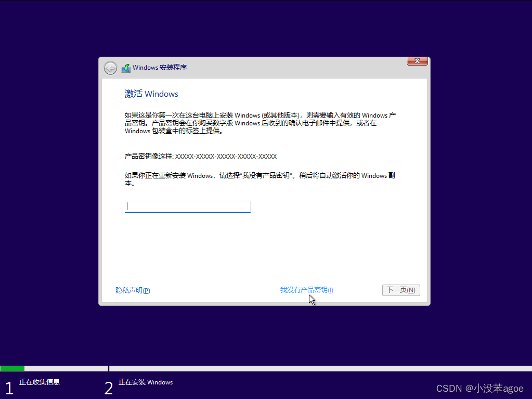Viewport: 532px width, 399px height.
Task: Choose 我没有产品密钥(I) link
Action: click(307, 290)
